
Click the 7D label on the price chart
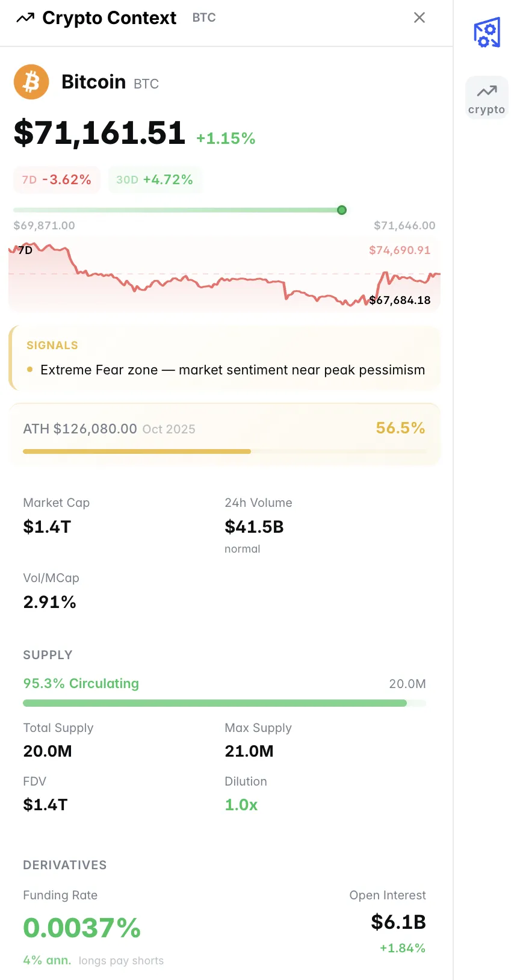(25, 250)
